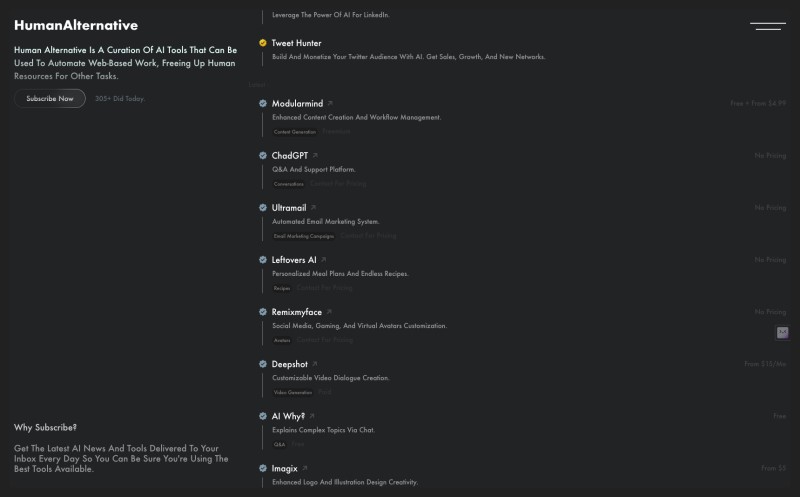The width and height of the screenshot is (800, 497).
Task: Click the external arrow icon beside Ultramail
Action: 313,207
